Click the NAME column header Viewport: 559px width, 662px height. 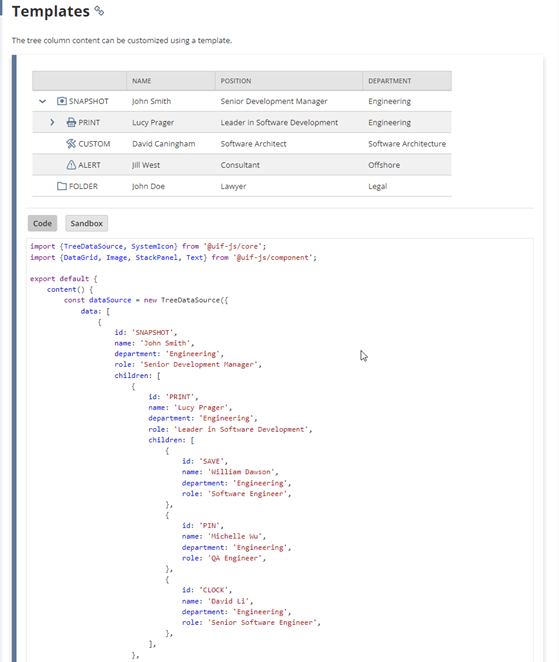[171, 81]
